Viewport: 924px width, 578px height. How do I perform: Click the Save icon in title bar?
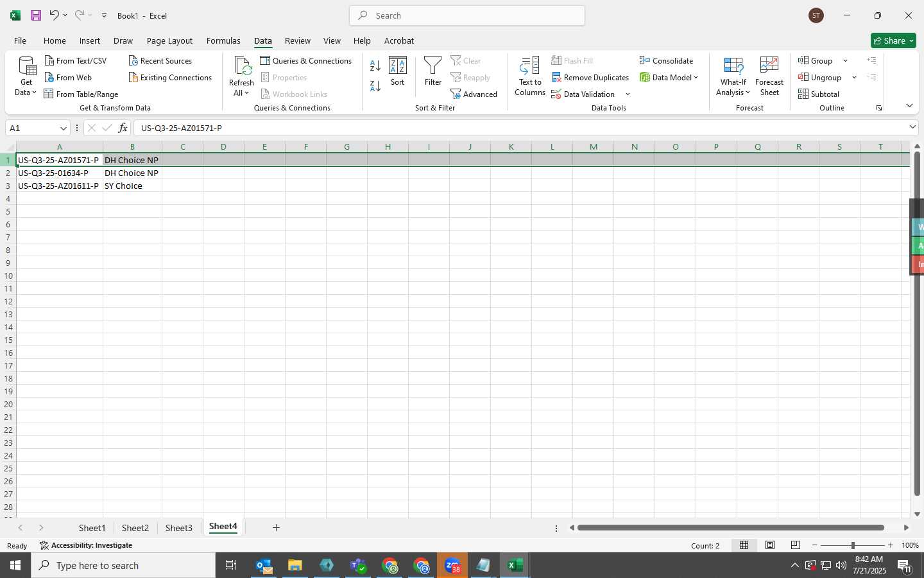click(36, 15)
